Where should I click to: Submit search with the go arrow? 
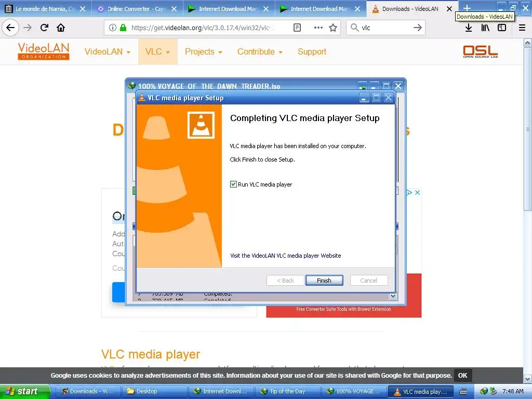tap(418, 28)
